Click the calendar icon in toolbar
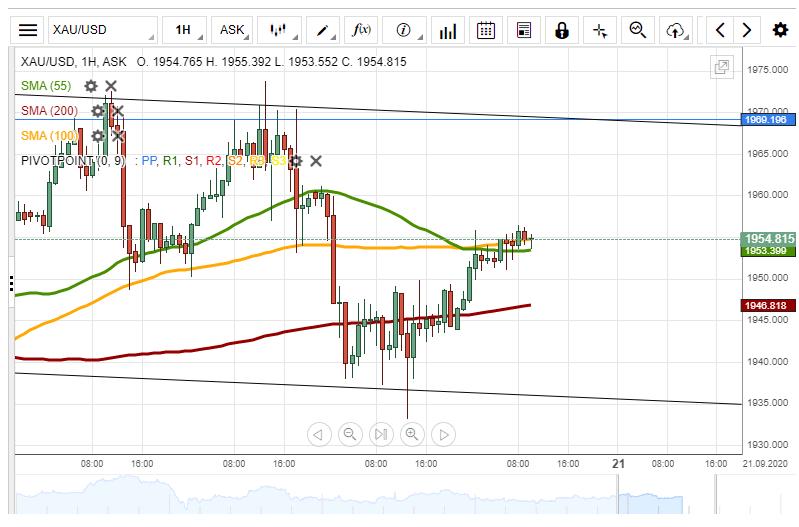Screen dimensions: 799x527 486,30
